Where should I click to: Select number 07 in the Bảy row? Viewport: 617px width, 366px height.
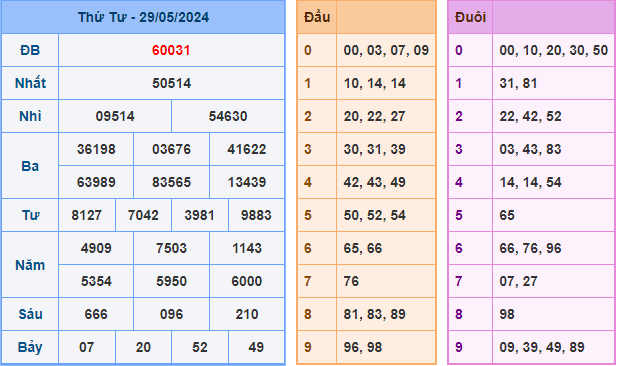coord(87,348)
